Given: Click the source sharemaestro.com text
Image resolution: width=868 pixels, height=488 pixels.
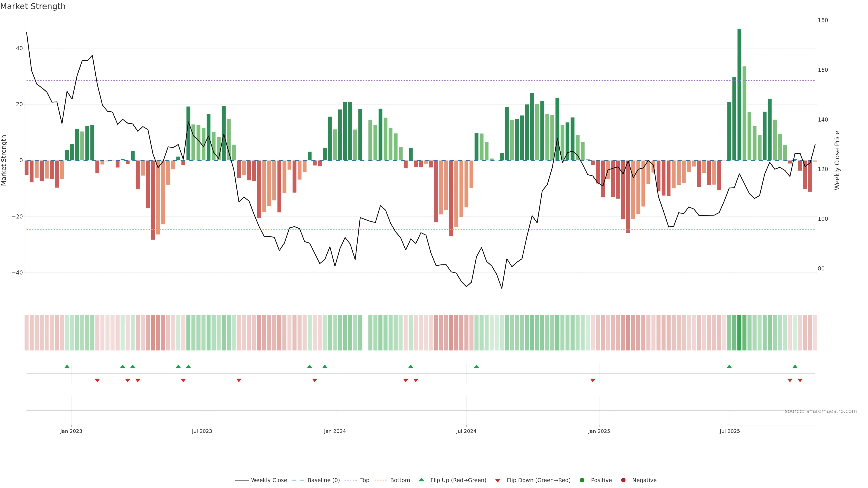Looking at the screenshot, I should click(821, 411).
